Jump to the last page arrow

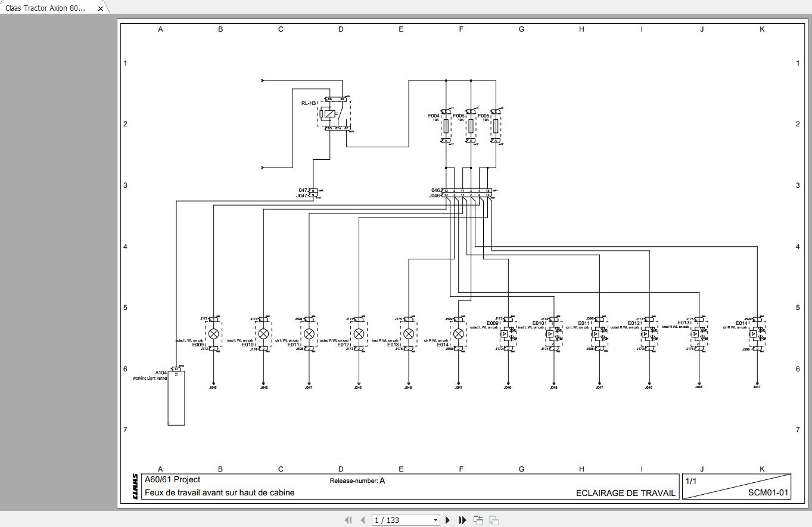pos(463,520)
